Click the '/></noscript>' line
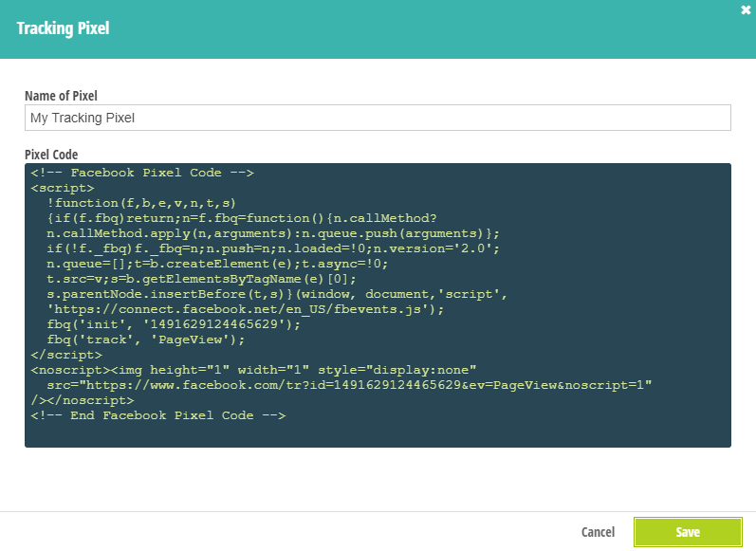The width and height of the screenshot is (756, 551). click(x=83, y=400)
